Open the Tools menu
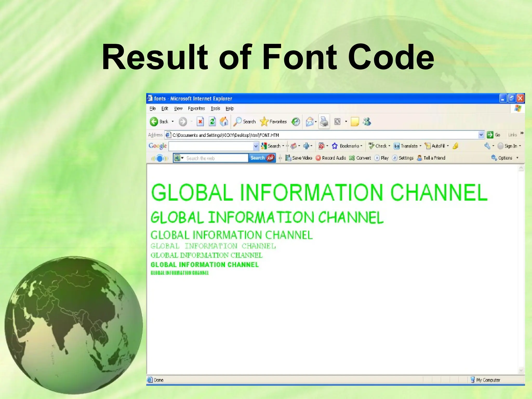This screenshot has height=399, width=532. 215,109
